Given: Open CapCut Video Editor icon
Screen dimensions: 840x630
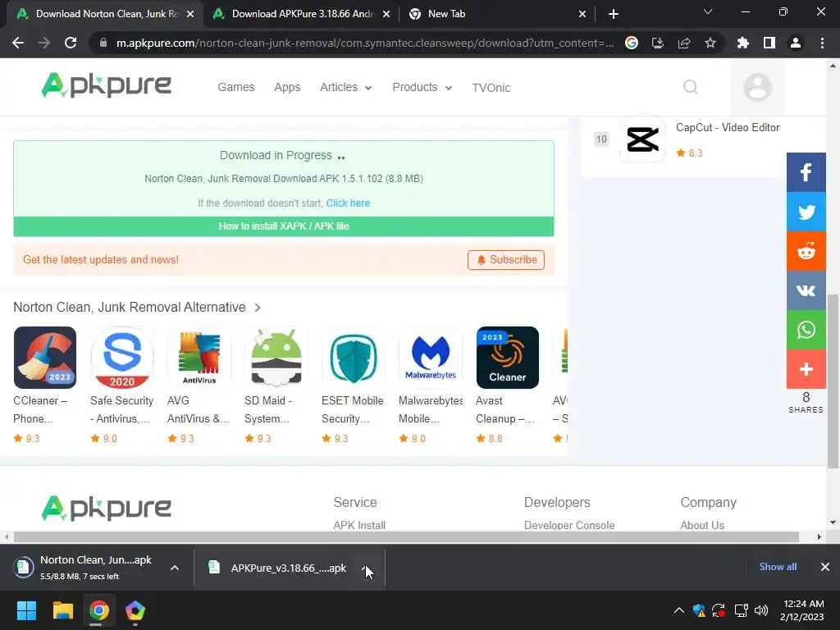Looking at the screenshot, I should tap(642, 139).
